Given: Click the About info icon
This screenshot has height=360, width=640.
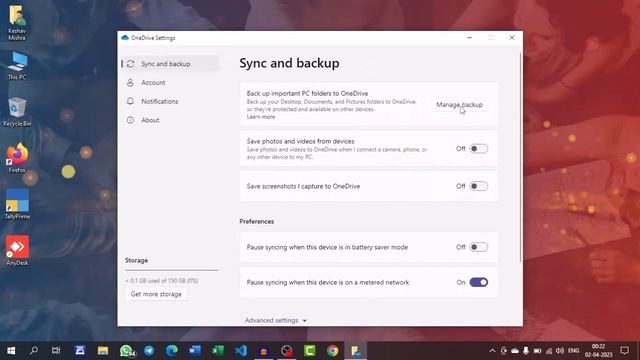Looking at the screenshot, I should 130,120.
